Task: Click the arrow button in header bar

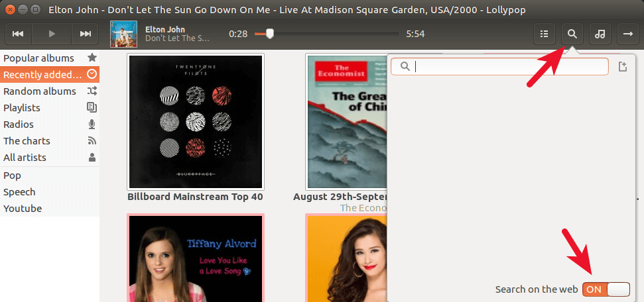Action: tap(626, 34)
